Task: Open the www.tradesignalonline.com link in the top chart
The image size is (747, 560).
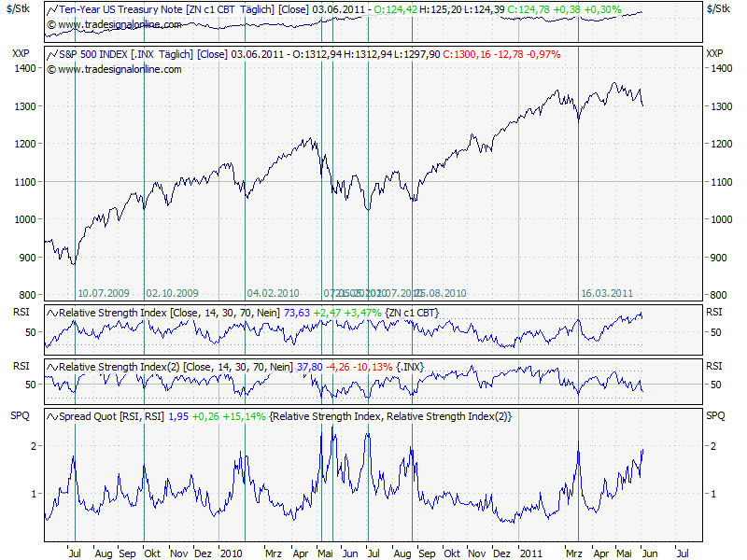Action: click(94, 25)
